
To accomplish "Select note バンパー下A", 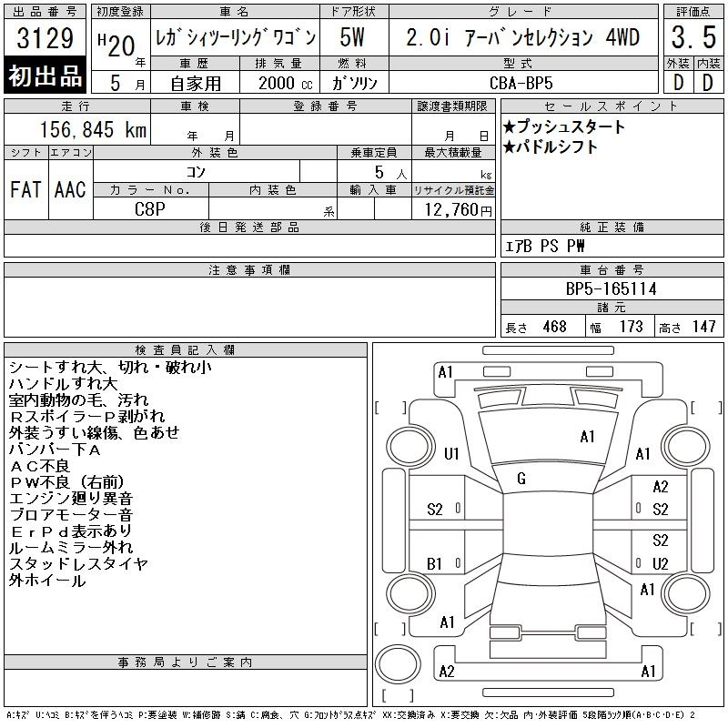I will click(55, 449).
